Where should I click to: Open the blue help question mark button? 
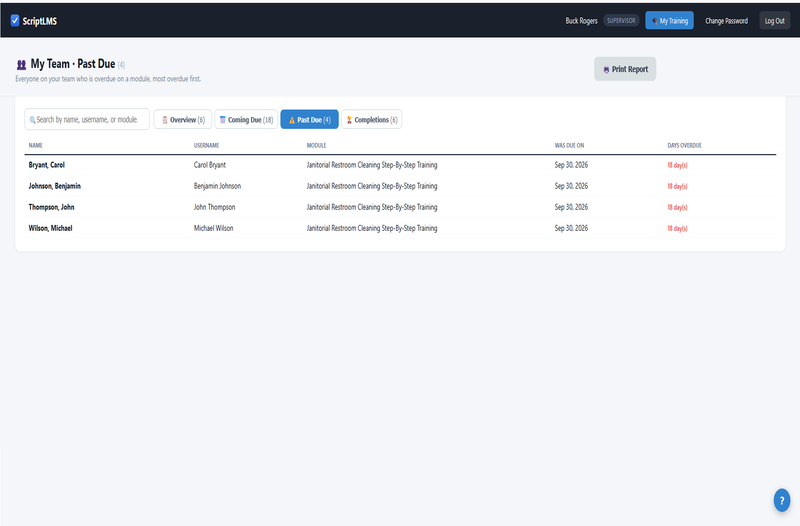click(782, 500)
